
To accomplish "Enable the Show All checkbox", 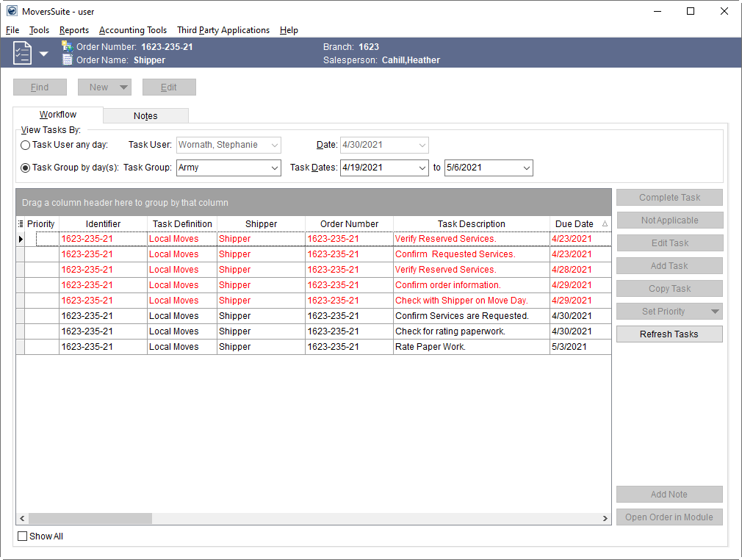I will point(23,536).
